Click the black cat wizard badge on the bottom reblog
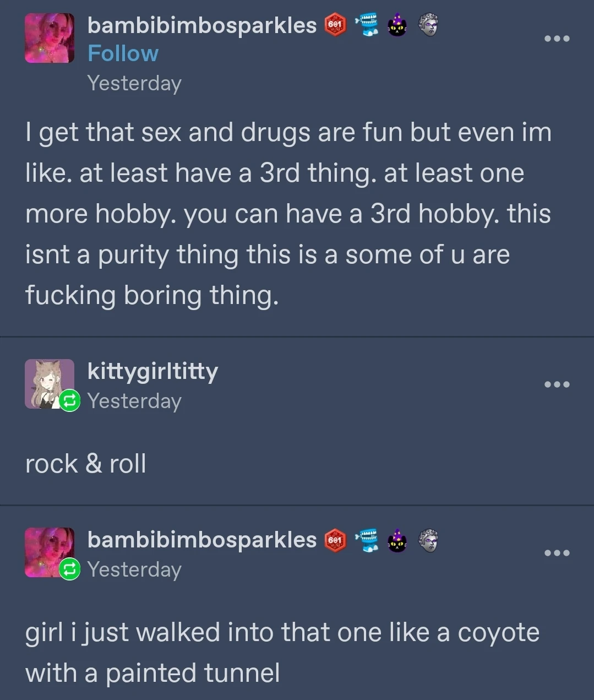Screen dimensions: 594x700 point(397,540)
